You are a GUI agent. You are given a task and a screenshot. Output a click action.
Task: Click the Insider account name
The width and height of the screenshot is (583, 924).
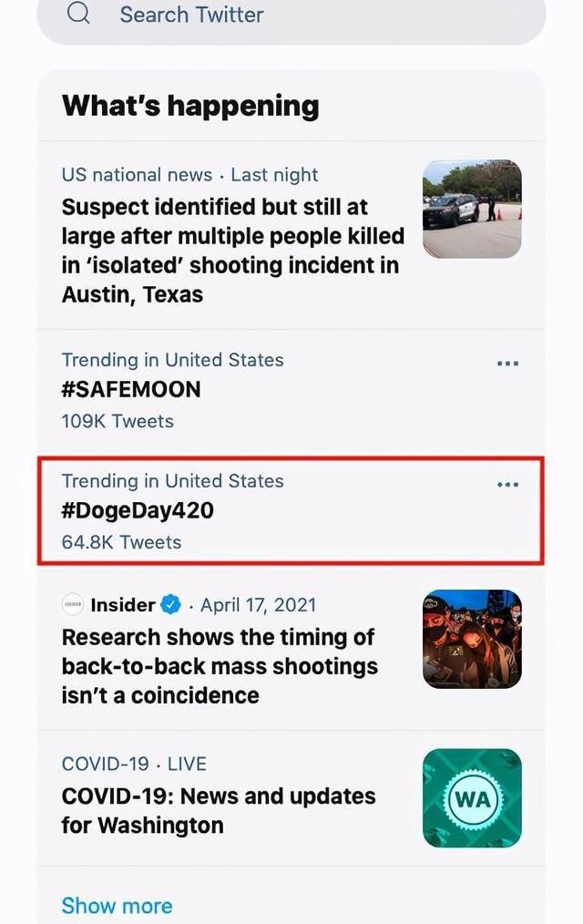122,604
